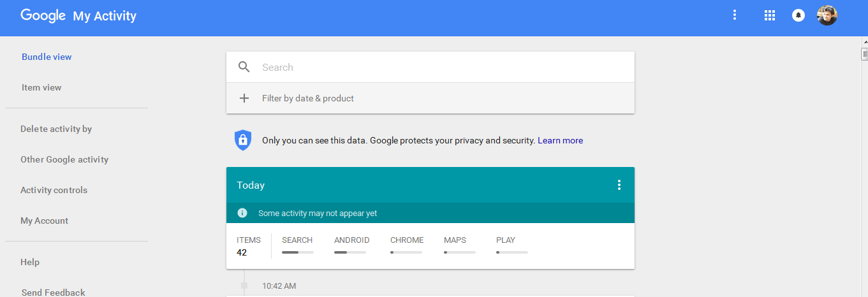Screen dimensions: 868x297
Task: Switch to Bundle view
Action: tap(47, 57)
